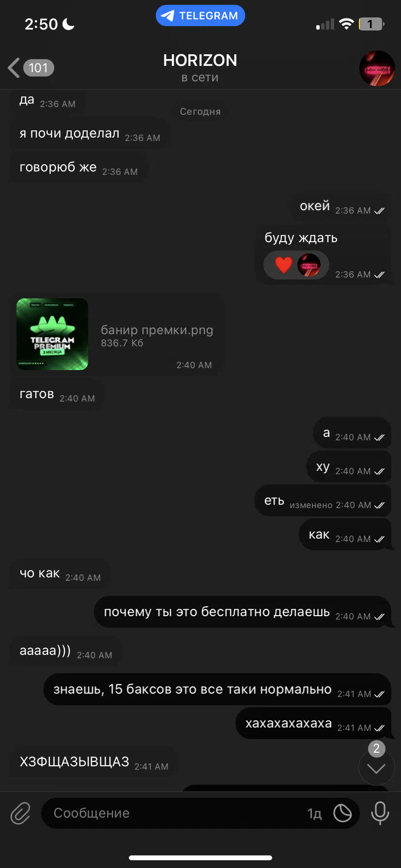The height and width of the screenshot is (868, 401).
Task: Tap the microphone voice message icon
Action: [380, 813]
